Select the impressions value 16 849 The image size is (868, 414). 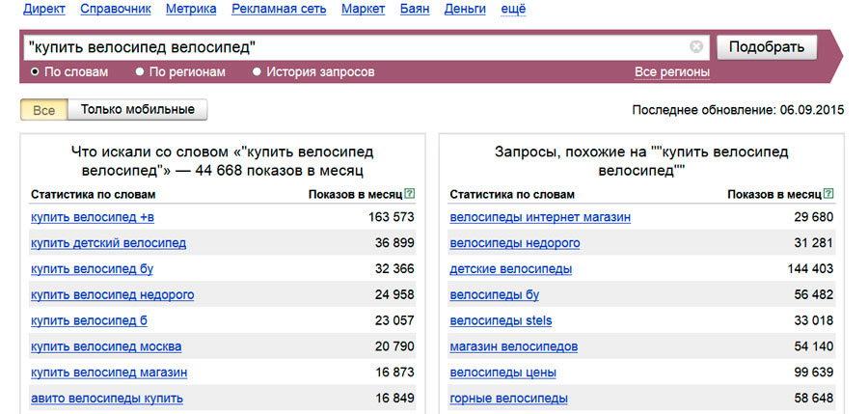point(394,399)
